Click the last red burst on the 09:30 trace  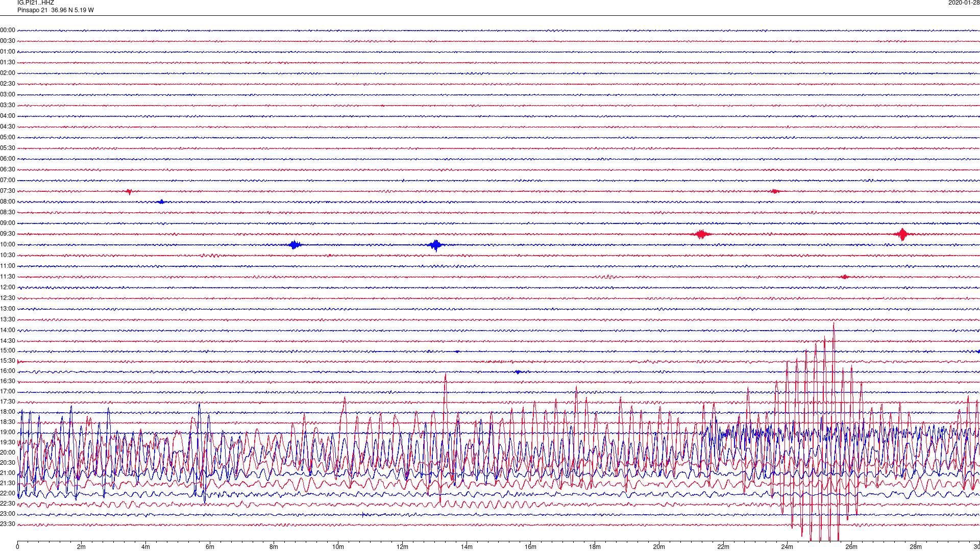pos(902,235)
